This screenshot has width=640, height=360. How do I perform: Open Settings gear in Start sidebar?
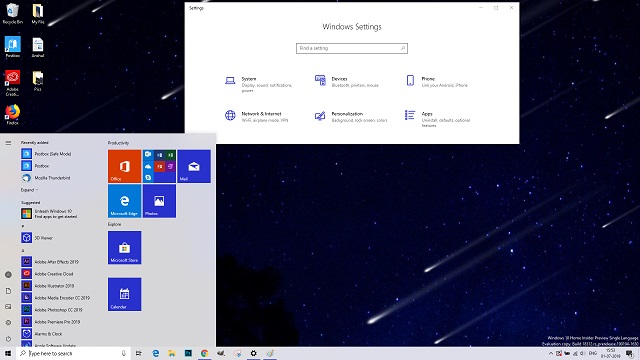[8, 322]
